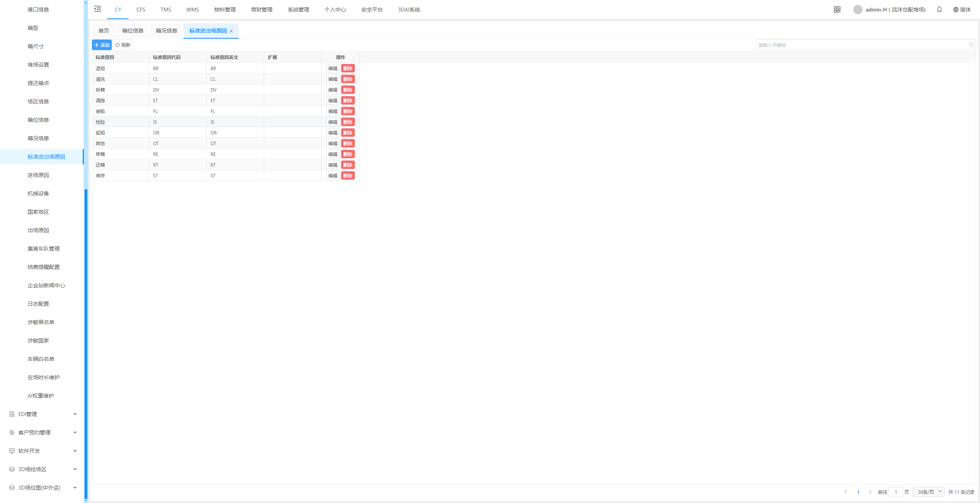Expand the EDI管理 menu group

[x=42, y=414]
